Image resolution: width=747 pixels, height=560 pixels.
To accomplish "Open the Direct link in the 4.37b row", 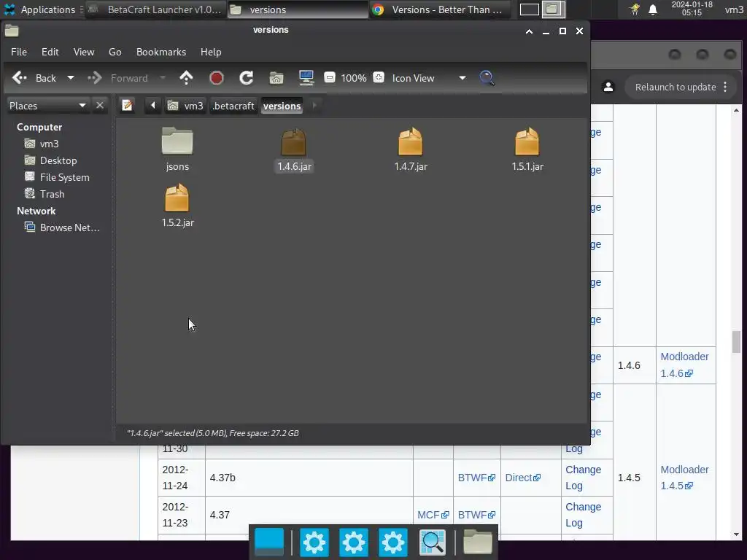I will 522,478.
